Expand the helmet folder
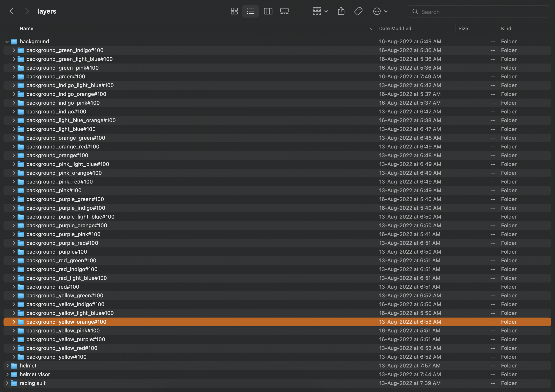The width and height of the screenshot is (555, 392). (7, 366)
